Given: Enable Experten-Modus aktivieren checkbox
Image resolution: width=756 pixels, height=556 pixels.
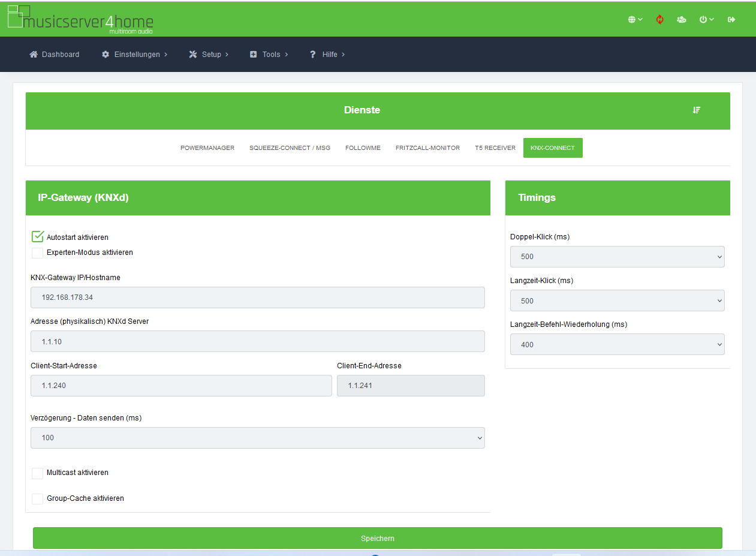Looking at the screenshot, I should (x=38, y=253).
